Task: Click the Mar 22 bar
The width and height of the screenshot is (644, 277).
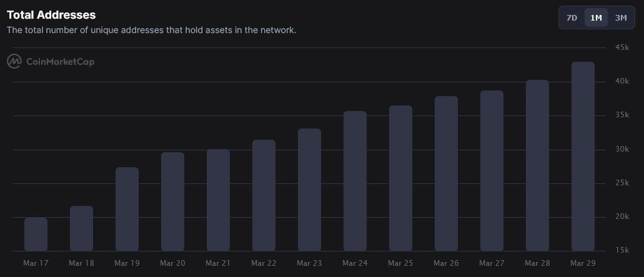Action: pyautogui.click(x=264, y=196)
